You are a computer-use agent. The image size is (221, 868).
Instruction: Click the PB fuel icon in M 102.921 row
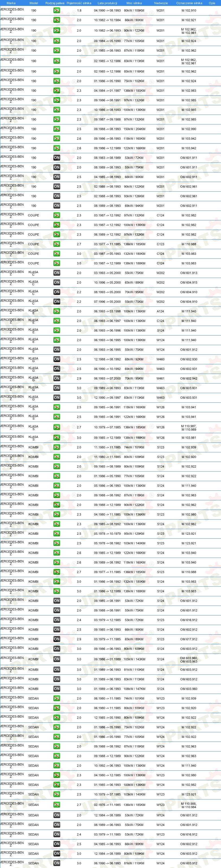[x=57, y=20]
